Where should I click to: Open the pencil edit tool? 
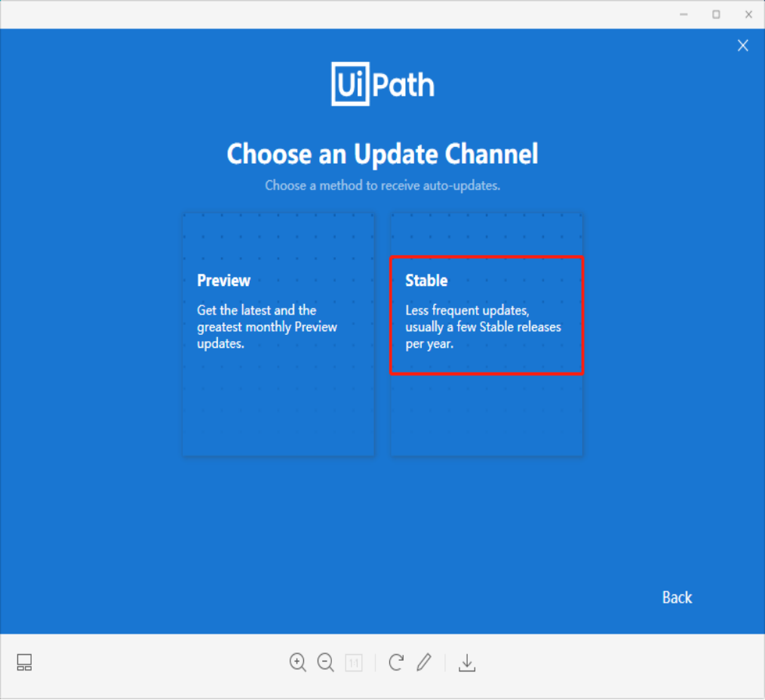(424, 662)
